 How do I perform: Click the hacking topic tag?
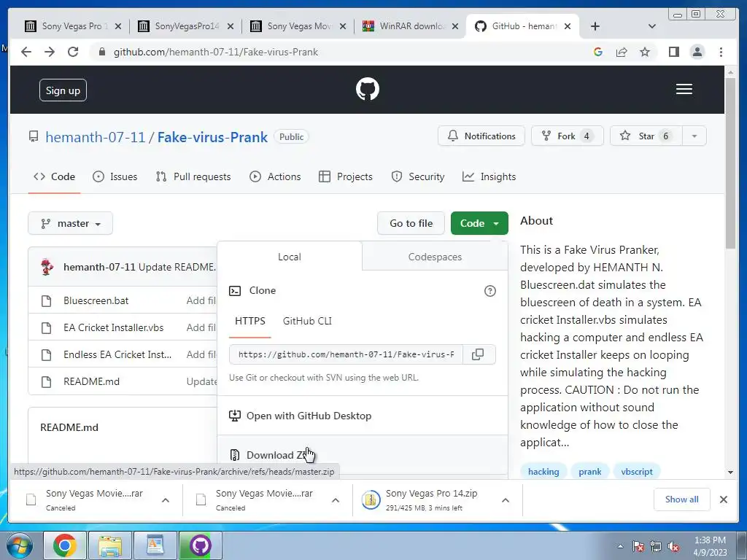coord(543,472)
